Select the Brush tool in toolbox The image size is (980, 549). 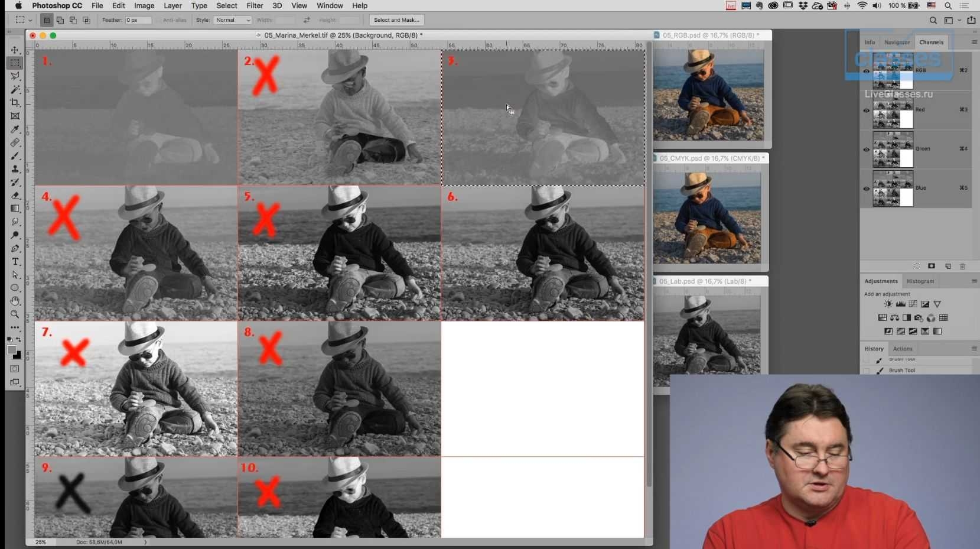tap(15, 156)
